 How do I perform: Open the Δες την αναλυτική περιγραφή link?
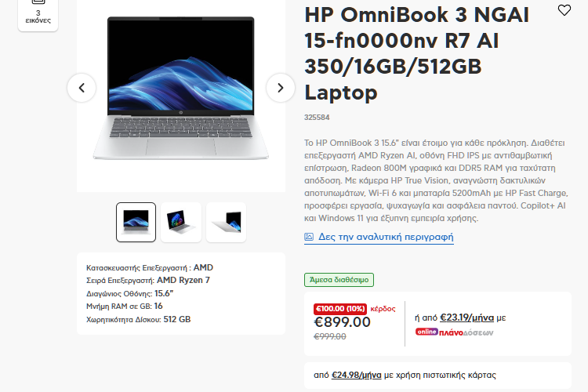point(386,237)
